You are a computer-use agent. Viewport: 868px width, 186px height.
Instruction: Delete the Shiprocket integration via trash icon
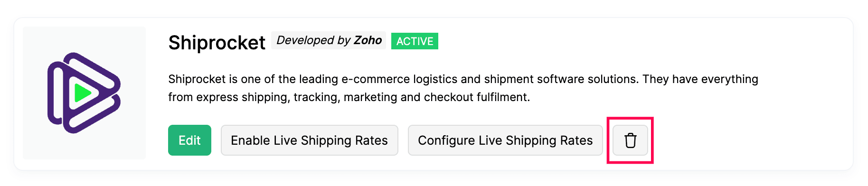(630, 140)
